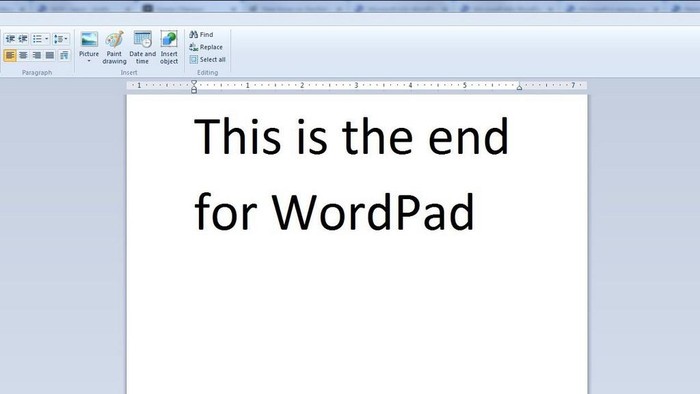Set a tab stop at ruler mark 3
This screenshot has height=394, width=700.
pos(356,86)
